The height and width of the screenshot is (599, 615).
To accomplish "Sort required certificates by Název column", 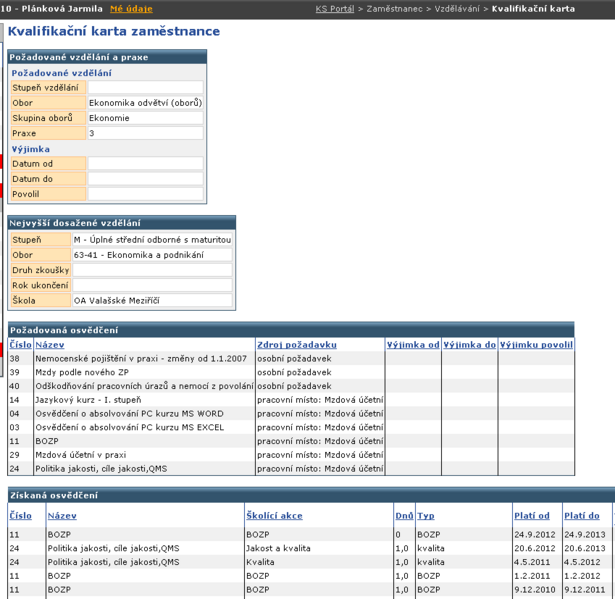I will pos(50,344).
